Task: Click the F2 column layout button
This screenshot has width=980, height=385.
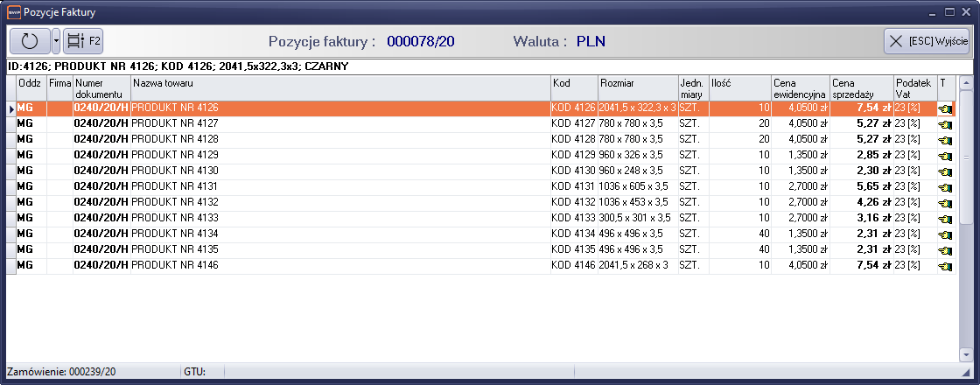Action: 84,41
